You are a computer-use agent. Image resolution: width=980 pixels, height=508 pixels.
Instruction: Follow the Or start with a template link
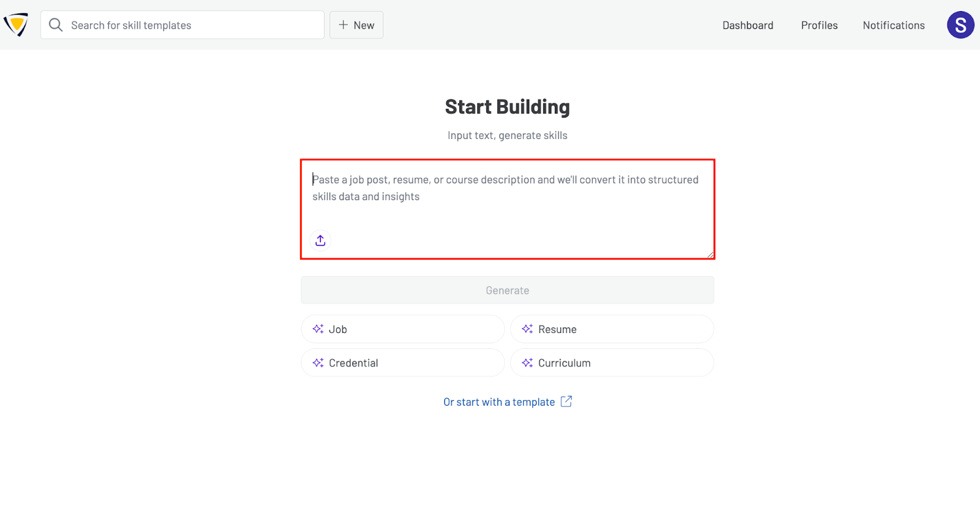coord(499,402)
